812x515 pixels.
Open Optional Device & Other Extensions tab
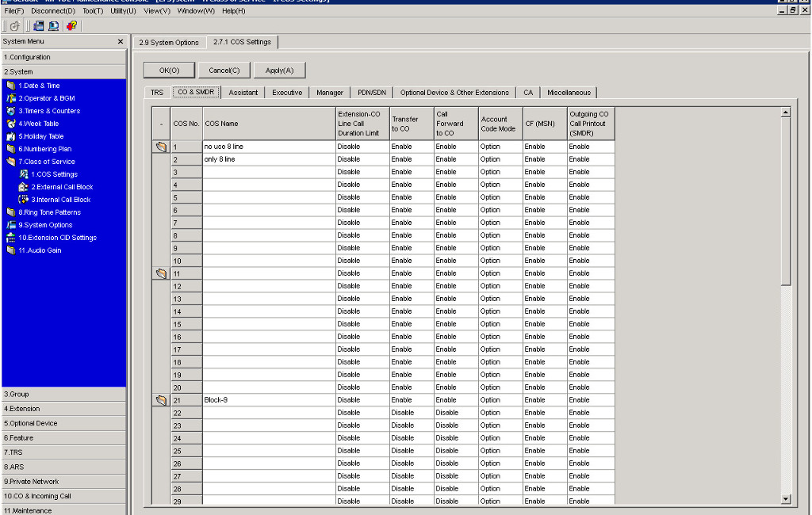(454, 93)
